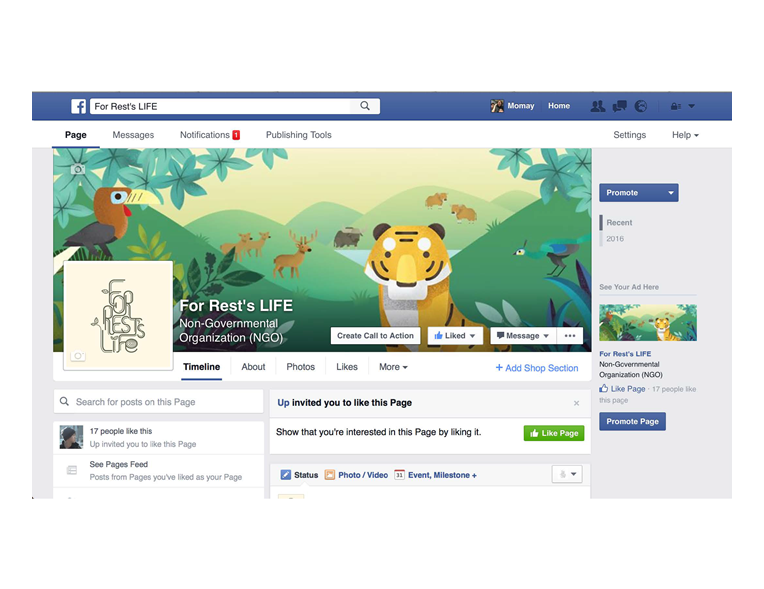764x589 pixels.
Task: Expand the More tab menu
Action: [x=393, y=367]
